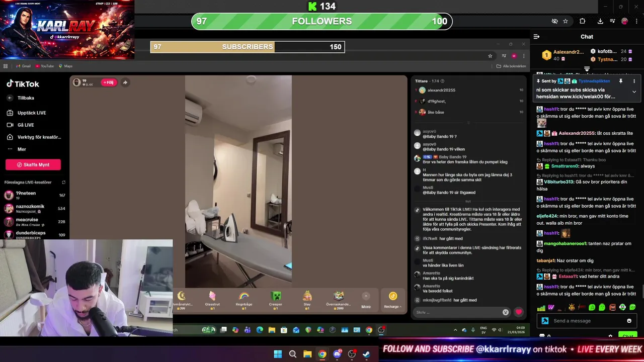Bookmark this page with the outer star icon
Viewport: 644px width, 362px height.
click(x=566, y=21)
